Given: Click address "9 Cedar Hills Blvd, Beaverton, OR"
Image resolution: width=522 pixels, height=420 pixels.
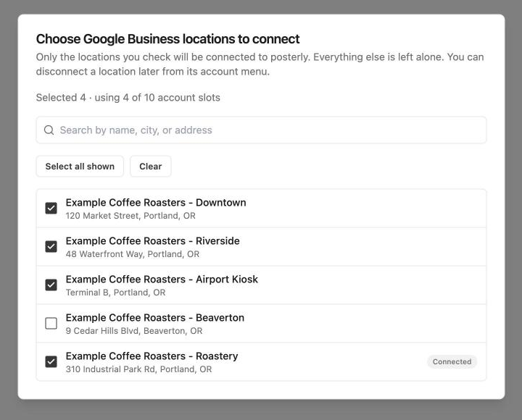Looking at the screenshot, I should tap(134, 331).
